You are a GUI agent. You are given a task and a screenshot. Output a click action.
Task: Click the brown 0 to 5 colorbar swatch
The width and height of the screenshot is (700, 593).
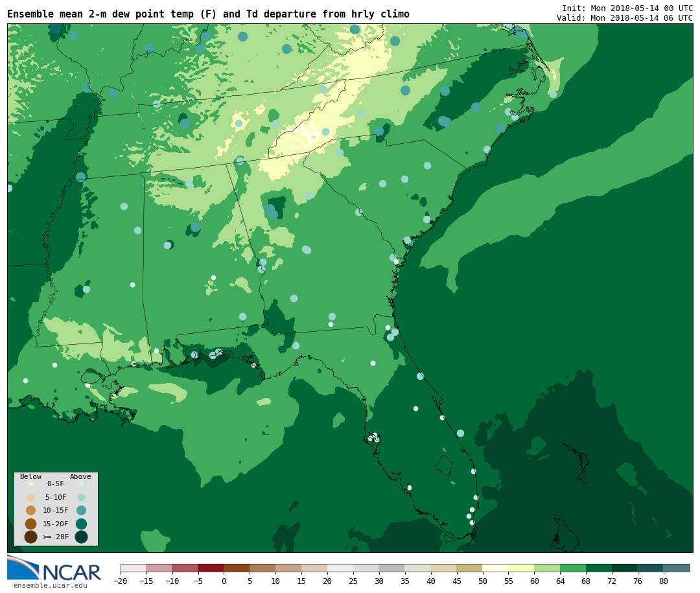[237, 568]
